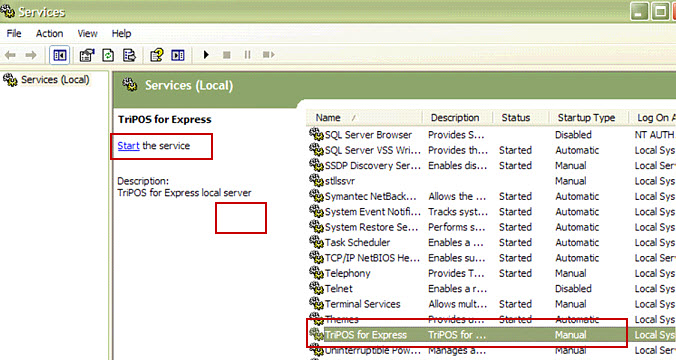Open the Help toolbar icon
This screenshot has height=360, width=676.
coord(156,55)
